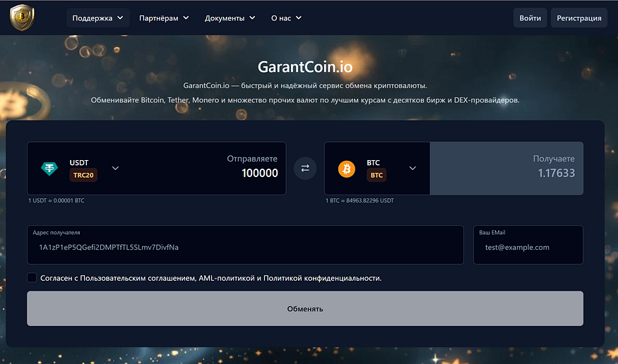Open the Политикой конфиденциальности link text
The width and height of the screenshot is (618, 364).
point(321,278)
